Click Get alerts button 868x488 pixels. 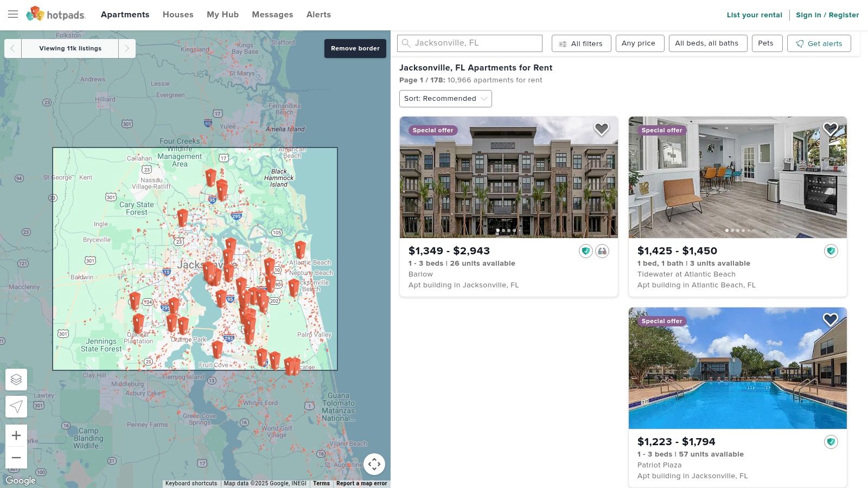[819, 43]
